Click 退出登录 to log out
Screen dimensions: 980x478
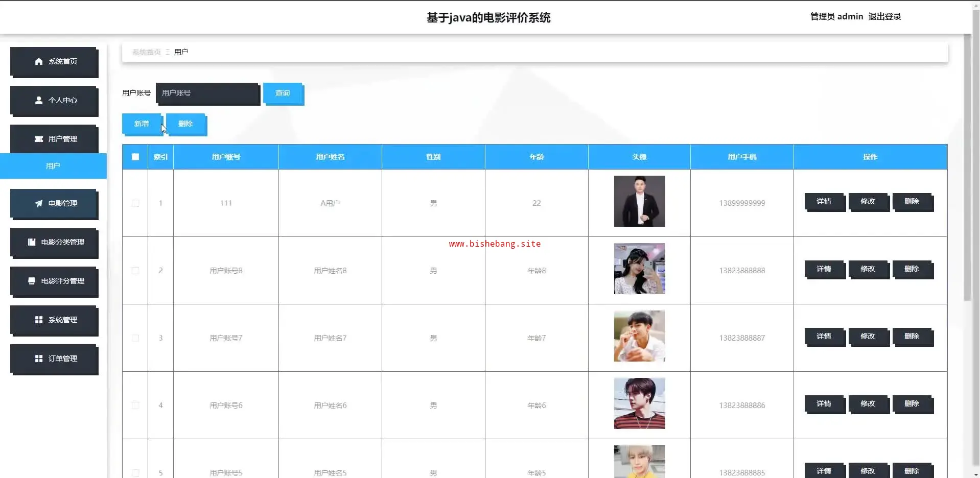[x=884, y=16]
